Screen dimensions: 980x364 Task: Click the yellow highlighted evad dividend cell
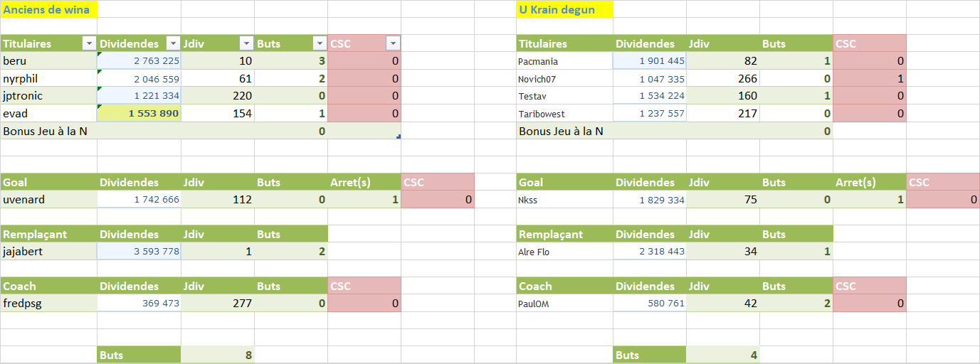[139, 114]
